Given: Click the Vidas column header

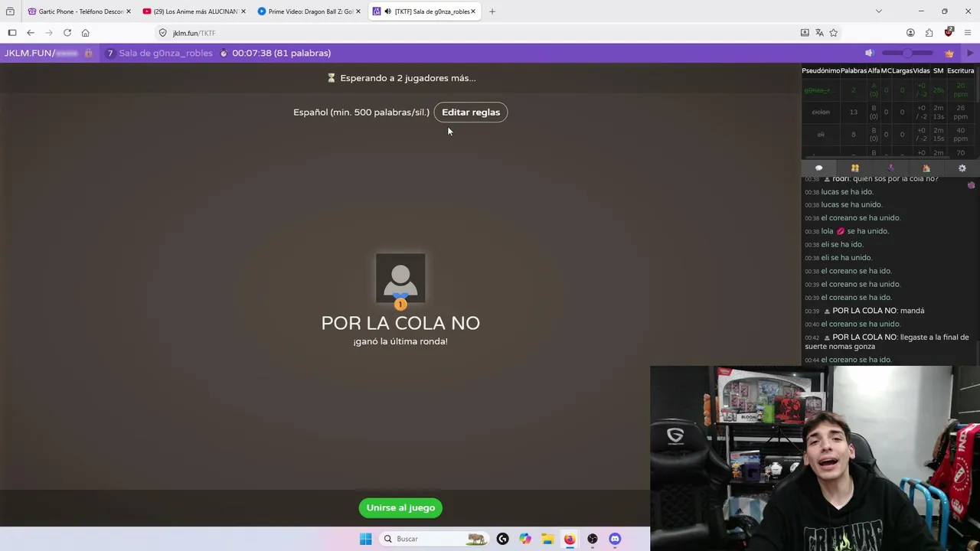Looking at the screenshot, I should [x=921, y=70].
